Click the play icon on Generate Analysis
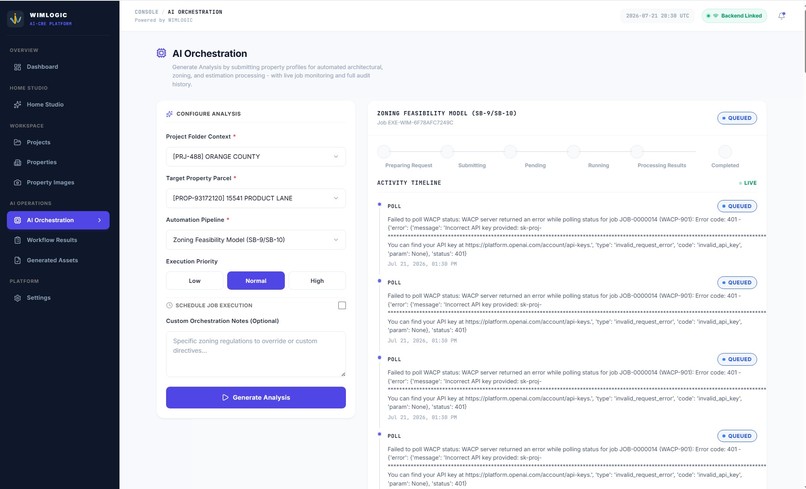Viewport: 806px width, 489px height. pos(225,397)
